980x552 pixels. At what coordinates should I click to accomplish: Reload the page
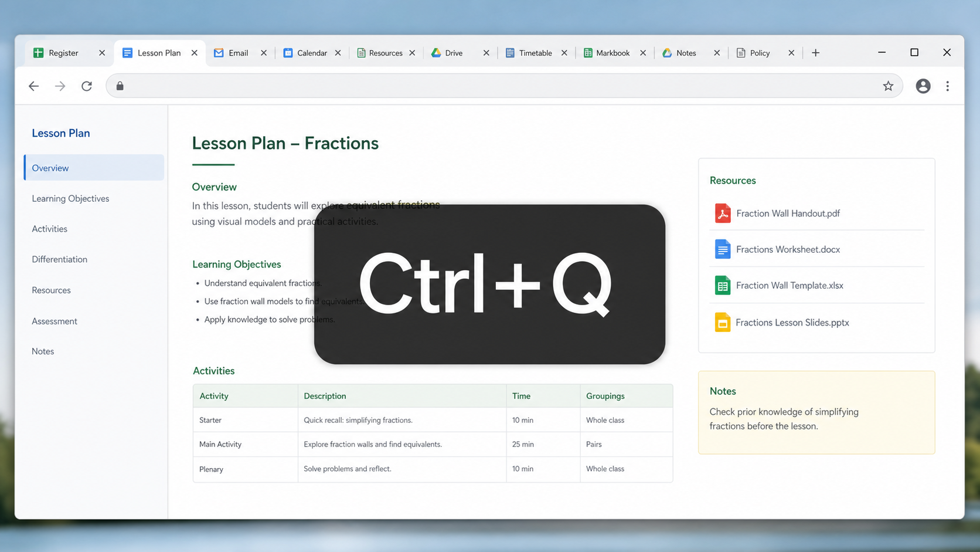pos(87,86)
